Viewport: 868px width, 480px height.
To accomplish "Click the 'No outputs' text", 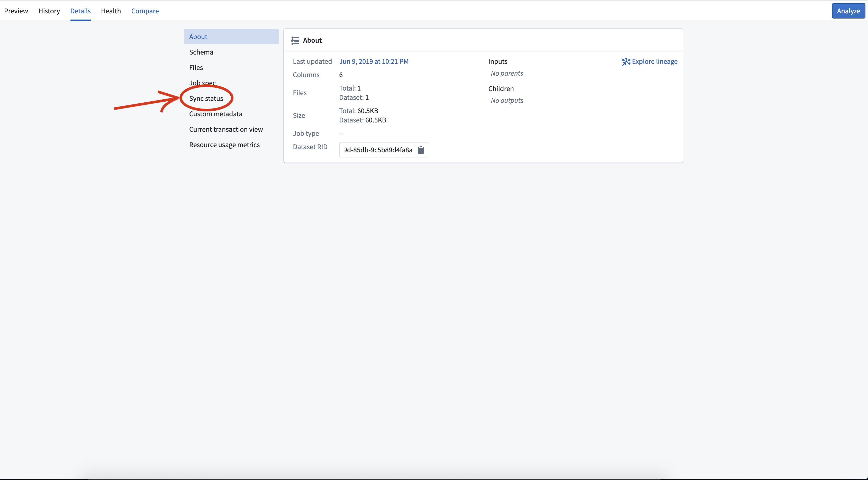I will point(507,100).
